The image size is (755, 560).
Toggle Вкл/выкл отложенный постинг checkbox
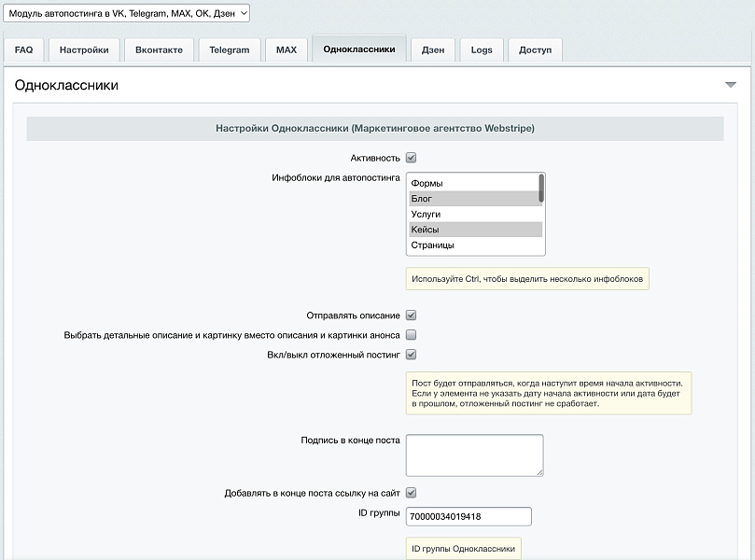(412, 355)
